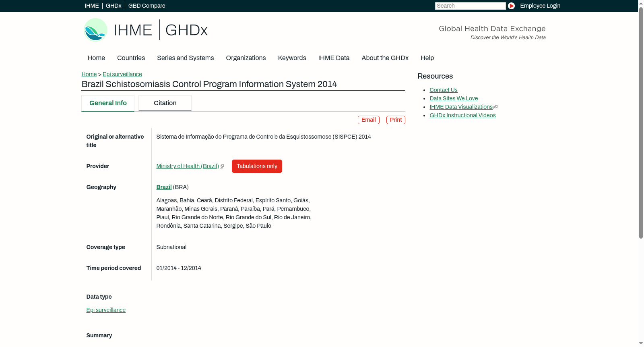This screenshot has width=644, height=347.
Task: Open the Data Sites We Love link
Action: click(x=454, y=98)
